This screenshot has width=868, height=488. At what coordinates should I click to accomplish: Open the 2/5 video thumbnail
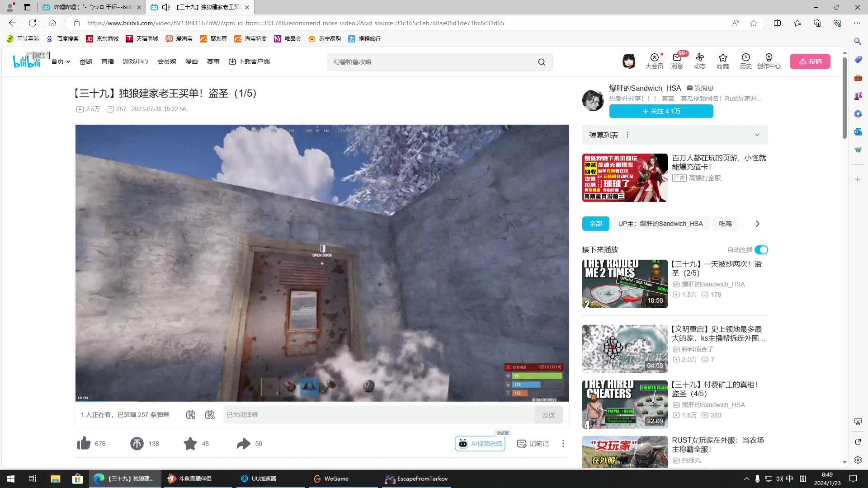coord(625,284)
